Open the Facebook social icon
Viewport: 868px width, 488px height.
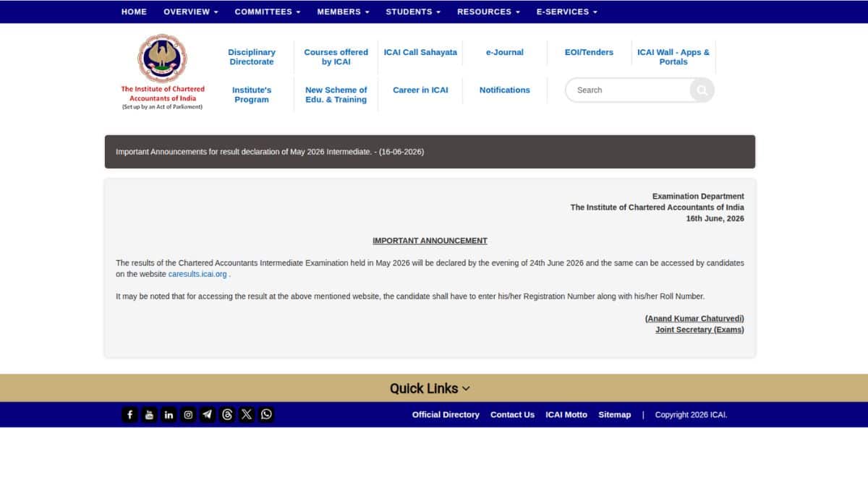tap(129, 414)
